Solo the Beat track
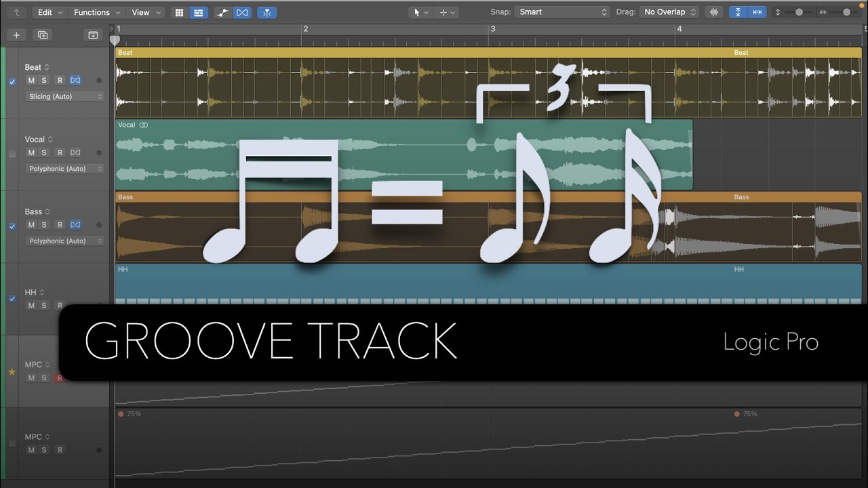Screen dimensions: 868x488 point(44,80)
